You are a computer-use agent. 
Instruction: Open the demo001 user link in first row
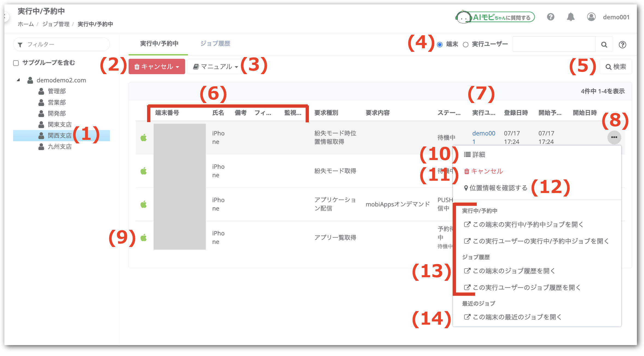(x=484, y=137)
